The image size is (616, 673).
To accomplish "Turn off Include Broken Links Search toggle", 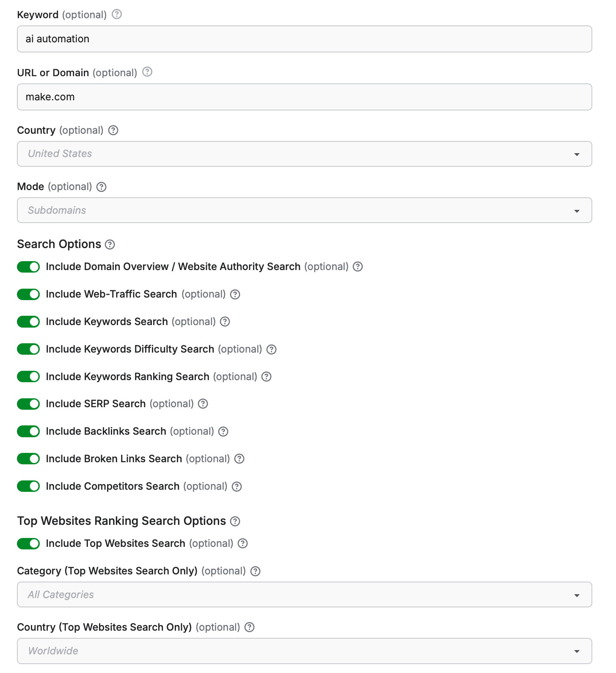I will click(28, 459).
